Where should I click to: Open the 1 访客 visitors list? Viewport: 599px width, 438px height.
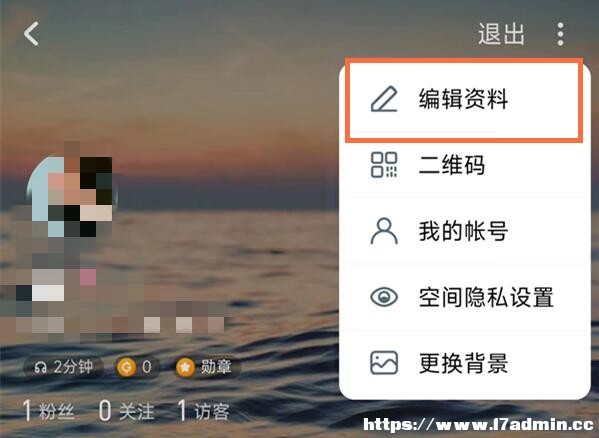coord(204,411)
